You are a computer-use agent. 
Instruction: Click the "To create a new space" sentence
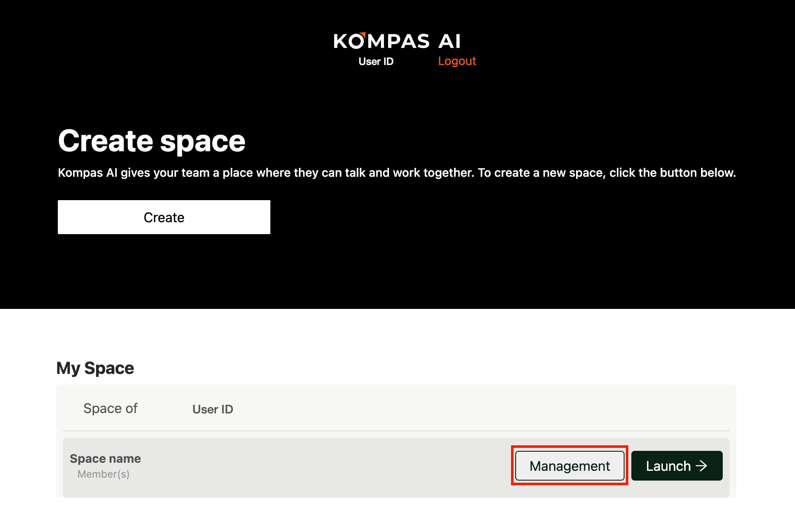click(x=606, y=173)
